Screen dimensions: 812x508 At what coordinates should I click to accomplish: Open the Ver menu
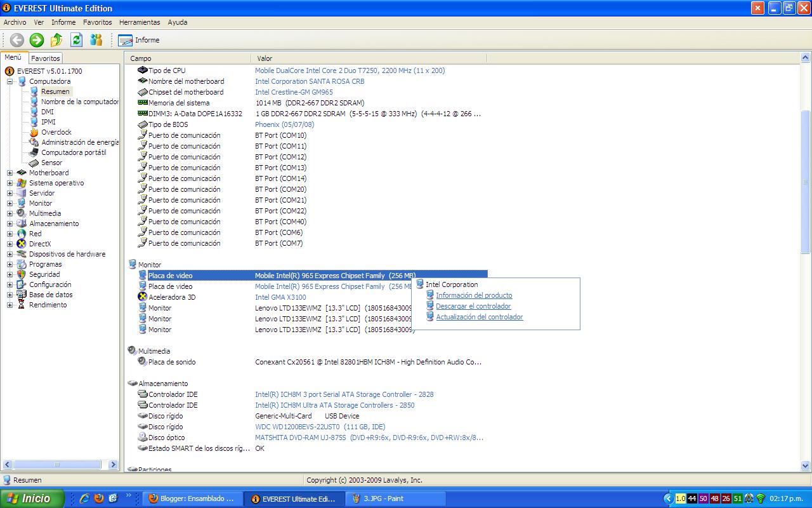point(39,22)
